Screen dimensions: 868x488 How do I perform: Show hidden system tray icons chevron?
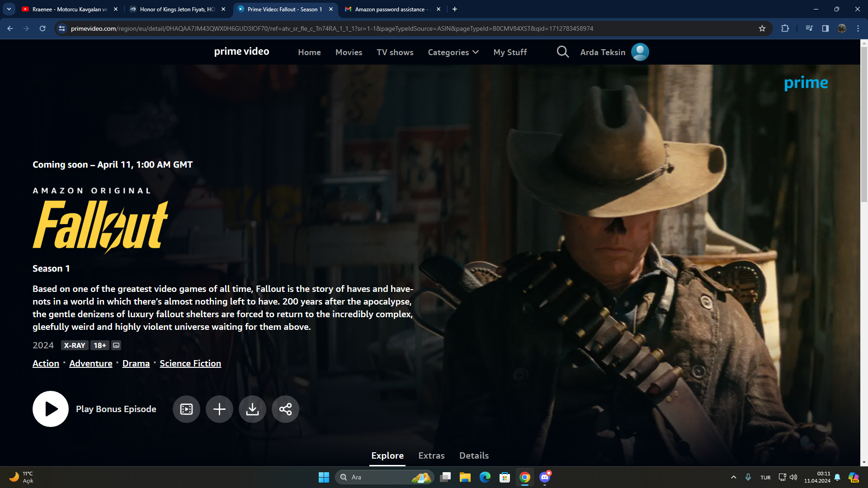[733, 477]
